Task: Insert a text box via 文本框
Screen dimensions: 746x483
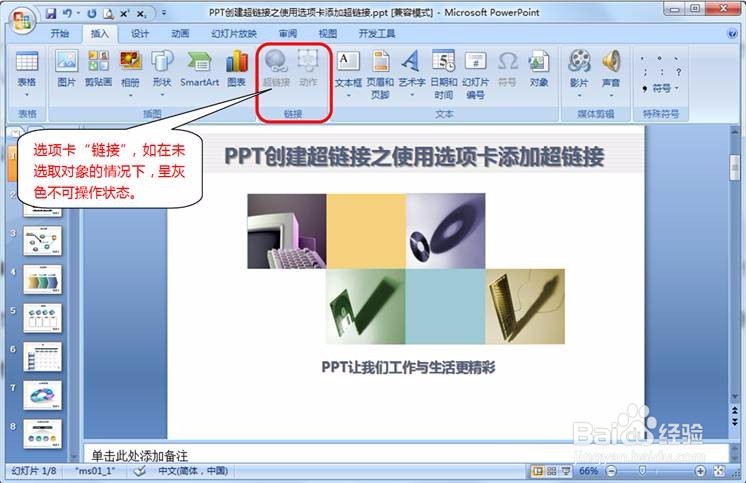Action: pos(348,62)
